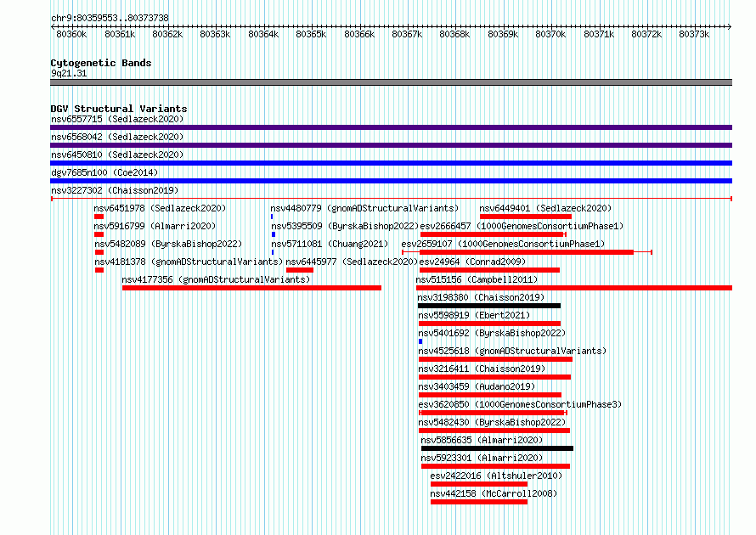Click nsv4480779 (gnomADStructuralVariants) label
Viewport: 756px width, 535px height.
pos(364,208)
